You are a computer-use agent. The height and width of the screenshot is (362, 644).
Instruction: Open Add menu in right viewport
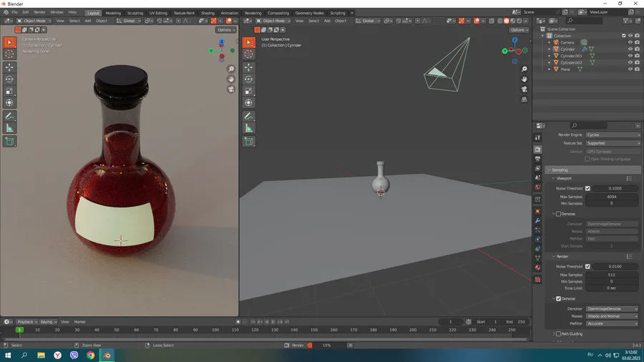pos(327,21)
